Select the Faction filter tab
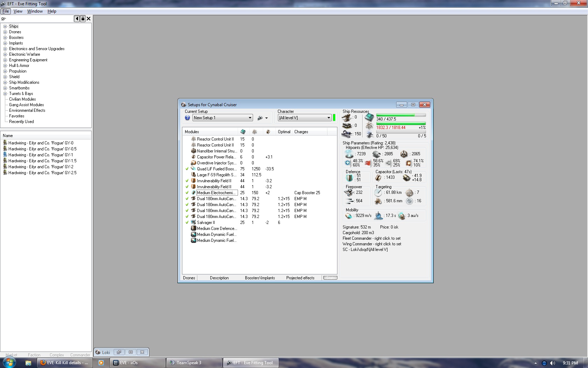Image resolution: width=588 pixels, height=368 pixels. (x=34, y=355)
